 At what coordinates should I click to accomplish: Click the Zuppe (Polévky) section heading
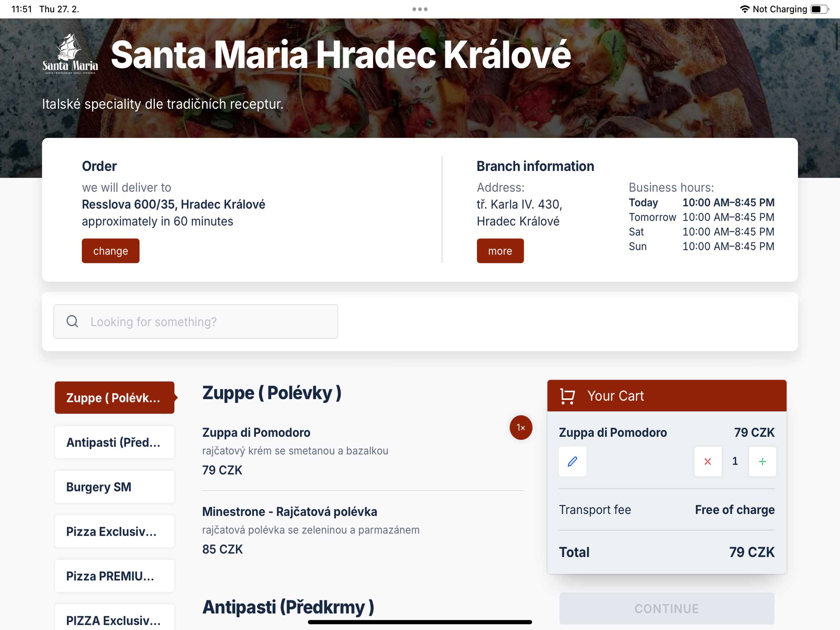[272, 393]
